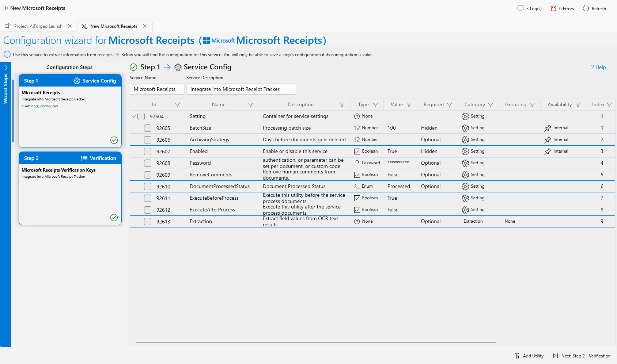Click the Boolean type icon for RemoveComments

click(357, 175)
